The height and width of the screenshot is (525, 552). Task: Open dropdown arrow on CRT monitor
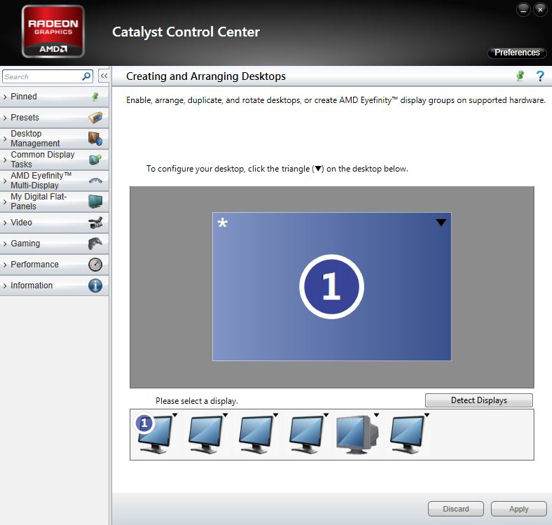coord(376,415)
